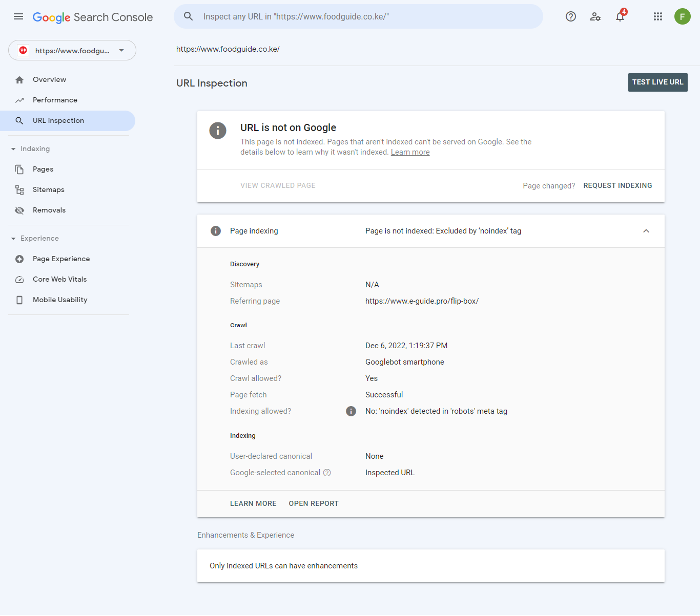Screen dimensions: 700x616
Task: Click VIEW CRAWLED PAGE
Action: click(x=278, y=185)
